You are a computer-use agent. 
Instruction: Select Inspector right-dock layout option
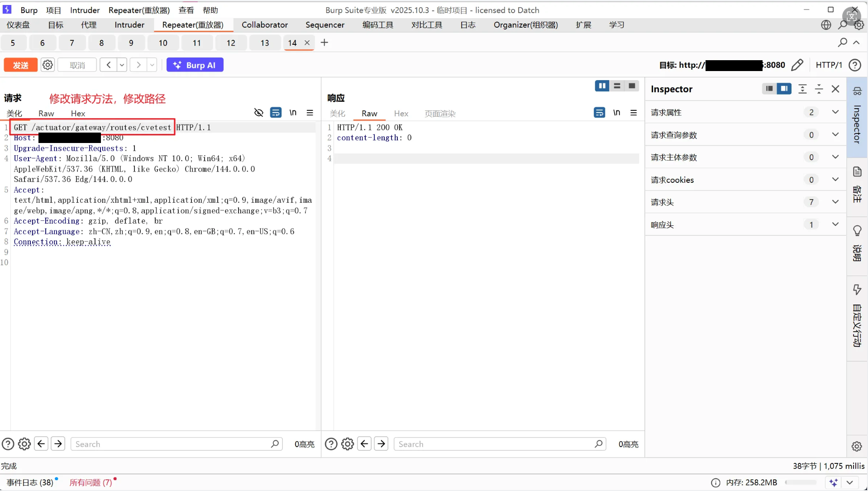click(x=784, y=89)
